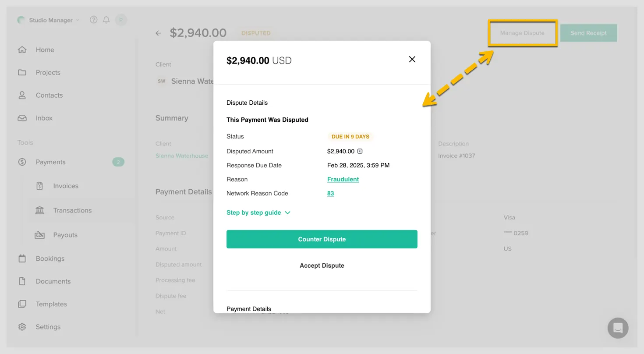Screen dimensions: 644x354
Task: Click the disputed amount info icon
Action: click(360, 151)
